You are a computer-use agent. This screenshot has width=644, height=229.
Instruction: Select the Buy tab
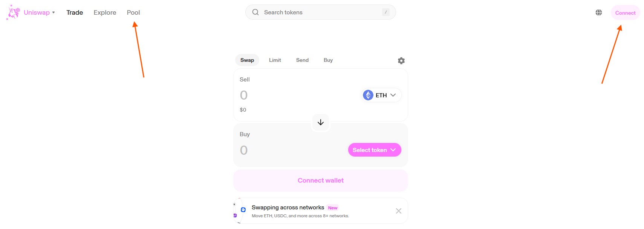[x=328, y=60]
